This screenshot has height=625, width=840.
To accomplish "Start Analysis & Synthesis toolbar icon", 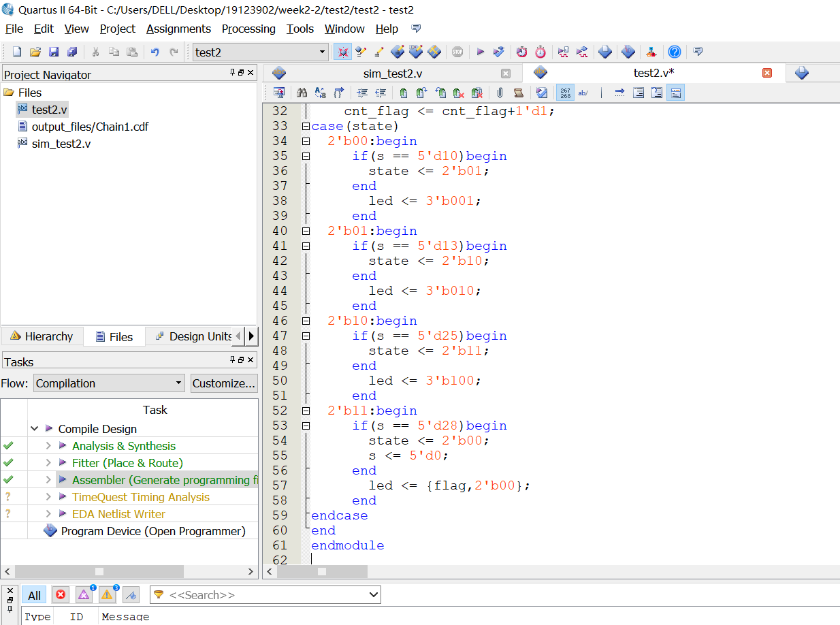I will 499,52.
